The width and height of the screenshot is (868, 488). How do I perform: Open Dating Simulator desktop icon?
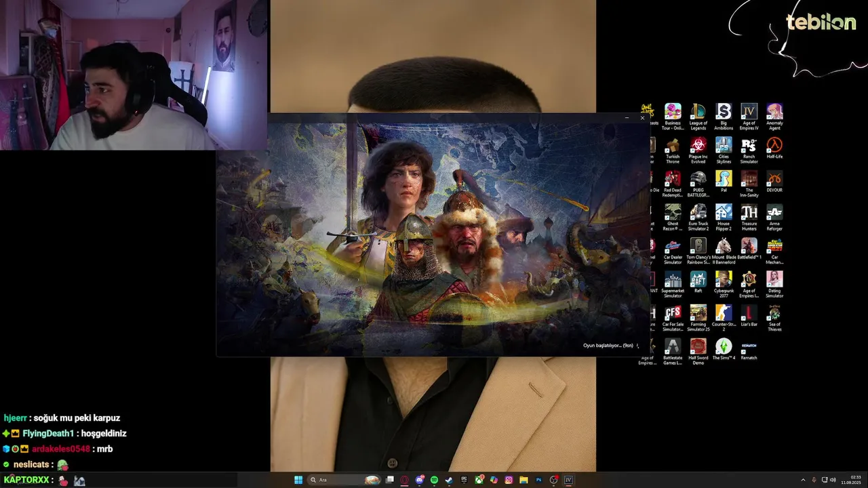(774, 284)
